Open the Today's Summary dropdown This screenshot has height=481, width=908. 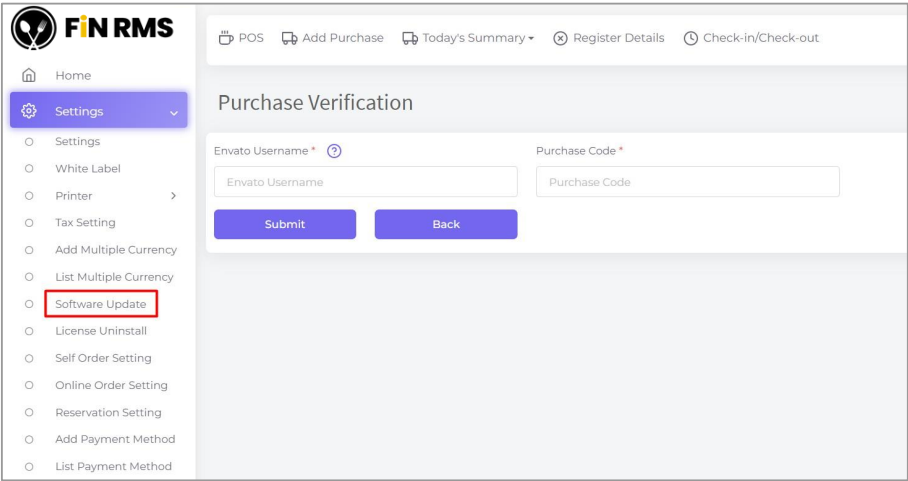tap(468, 38)
